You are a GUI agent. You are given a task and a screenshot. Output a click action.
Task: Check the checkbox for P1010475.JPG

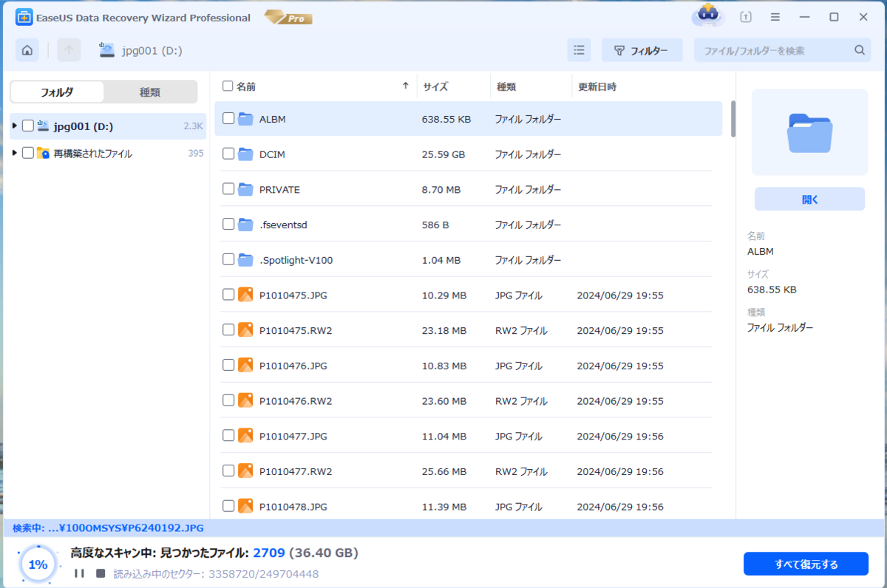click(227, 294)
